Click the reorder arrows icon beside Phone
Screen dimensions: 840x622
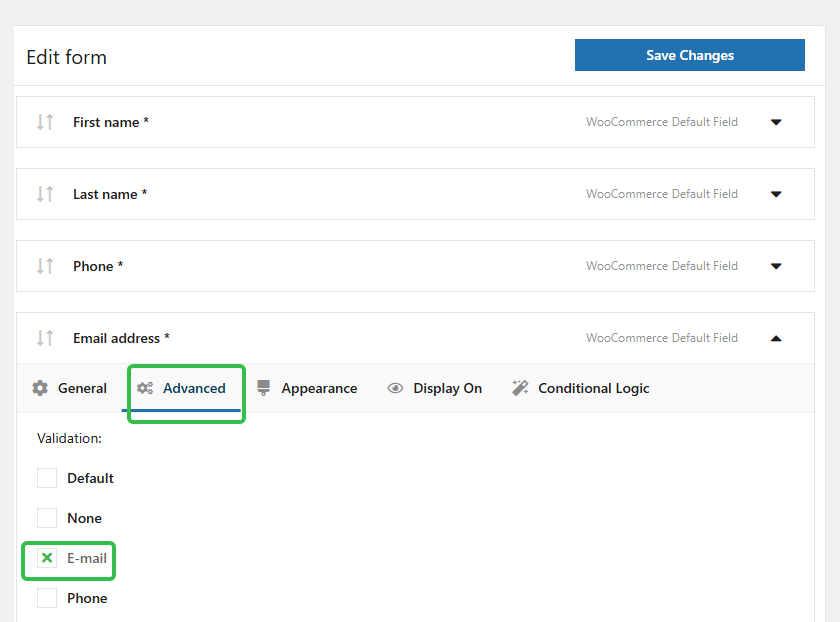pyautogui.click(x=45, y=266)
